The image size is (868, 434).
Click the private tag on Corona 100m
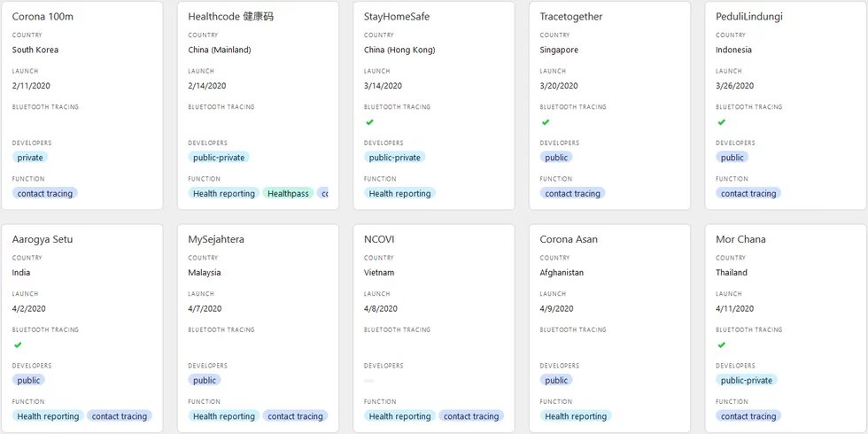click(30, 158)
